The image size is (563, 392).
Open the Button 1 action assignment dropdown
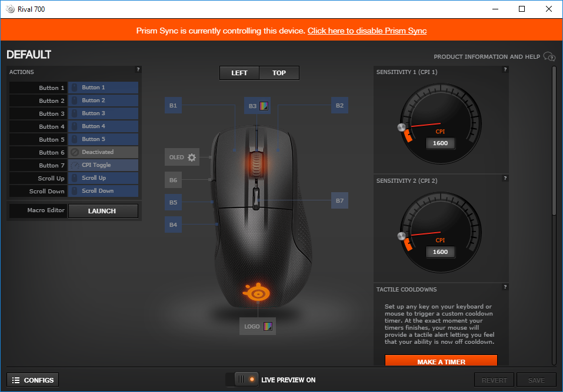104,88
